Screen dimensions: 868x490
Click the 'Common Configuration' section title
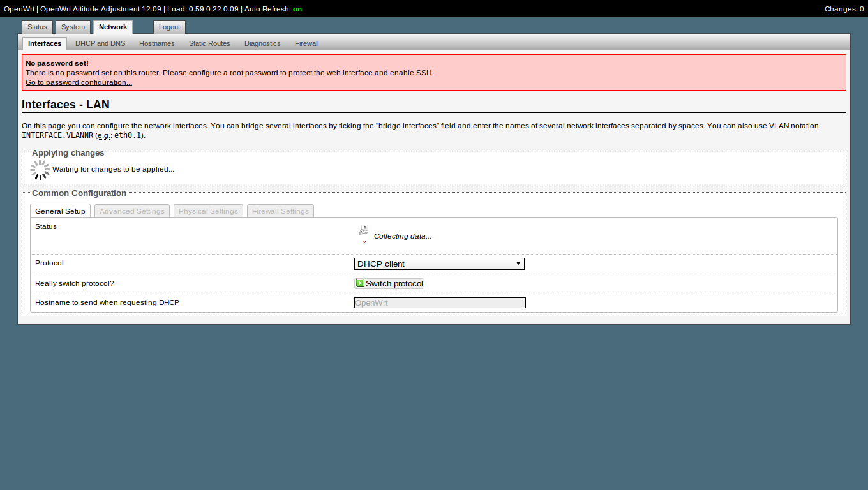[79, 193]
